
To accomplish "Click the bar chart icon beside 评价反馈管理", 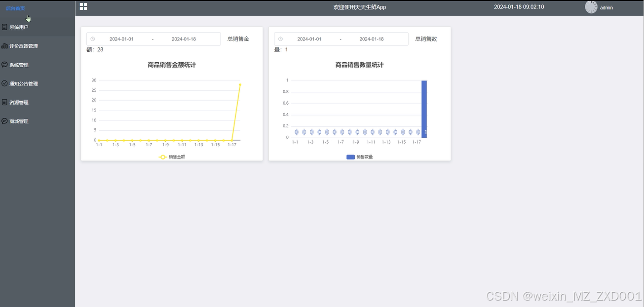I will click(x=4, y=46).
